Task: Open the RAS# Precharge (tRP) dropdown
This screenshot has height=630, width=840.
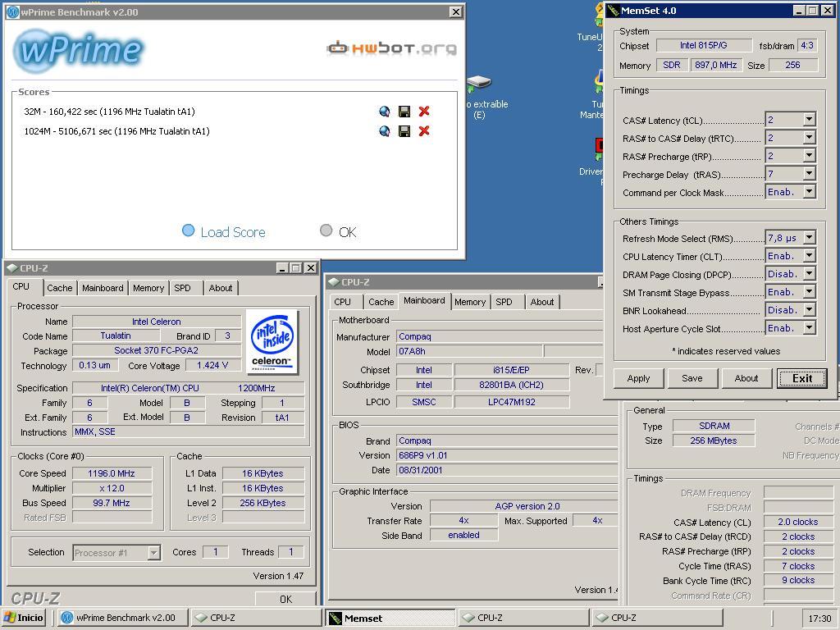Action: [809, 156]
